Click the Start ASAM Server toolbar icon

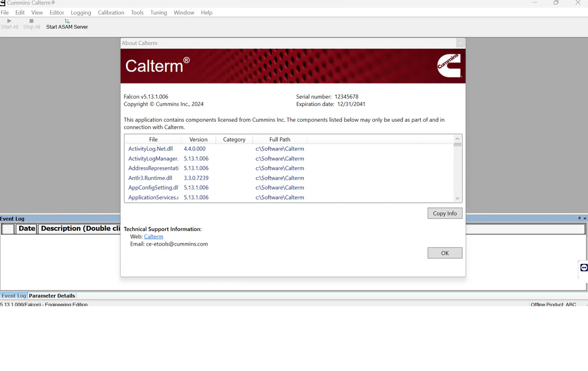click(x=67, y=21)
